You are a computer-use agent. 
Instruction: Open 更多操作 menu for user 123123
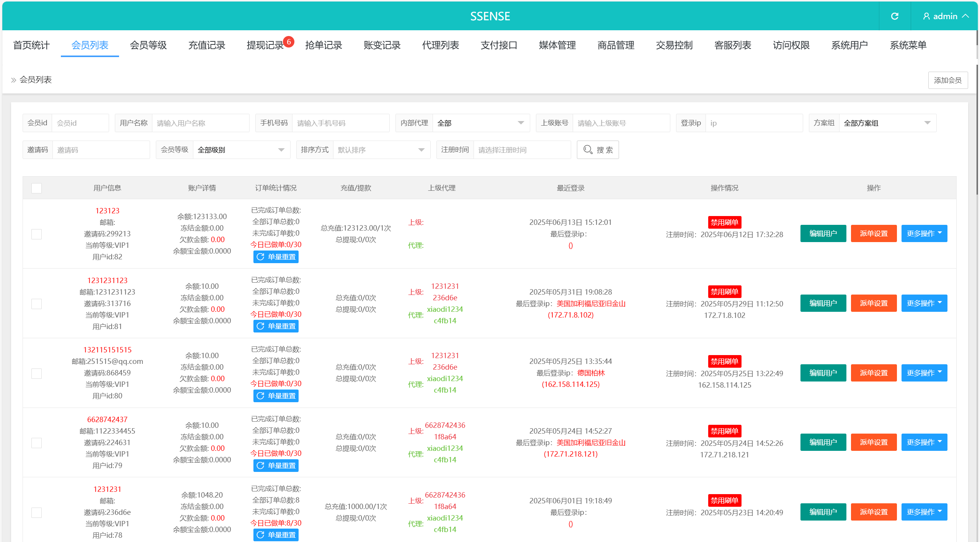[x=924, y=234]
